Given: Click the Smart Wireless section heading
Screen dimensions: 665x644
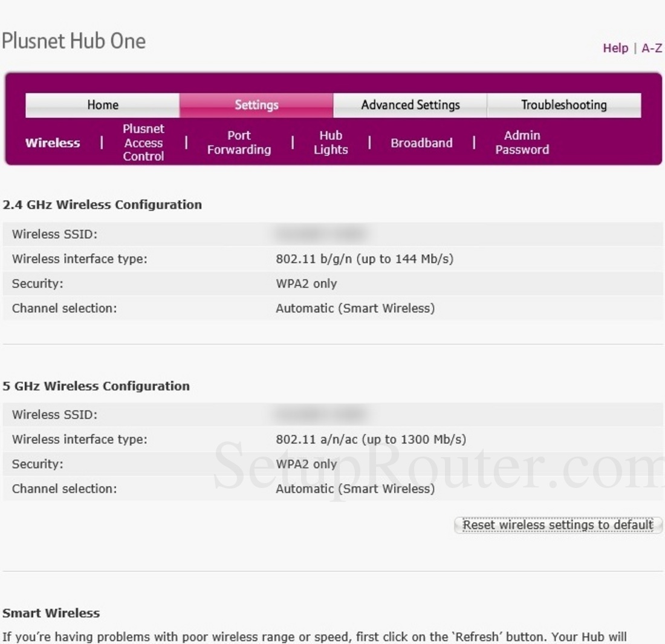Looking at the screenshot, I should [51, 613].
